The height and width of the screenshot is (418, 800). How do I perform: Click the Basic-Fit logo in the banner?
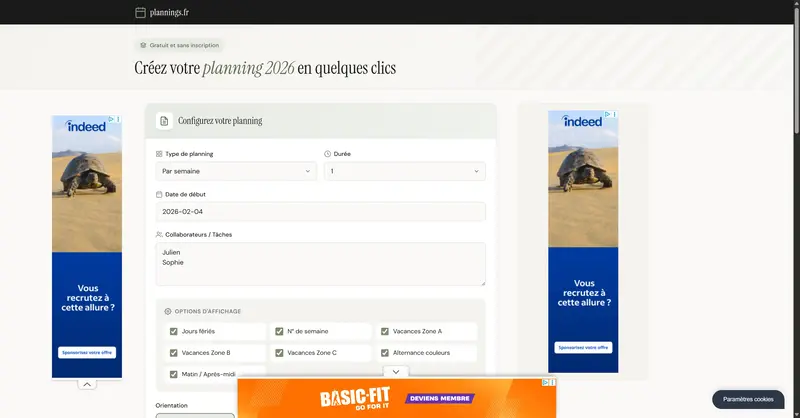point(355,398)
